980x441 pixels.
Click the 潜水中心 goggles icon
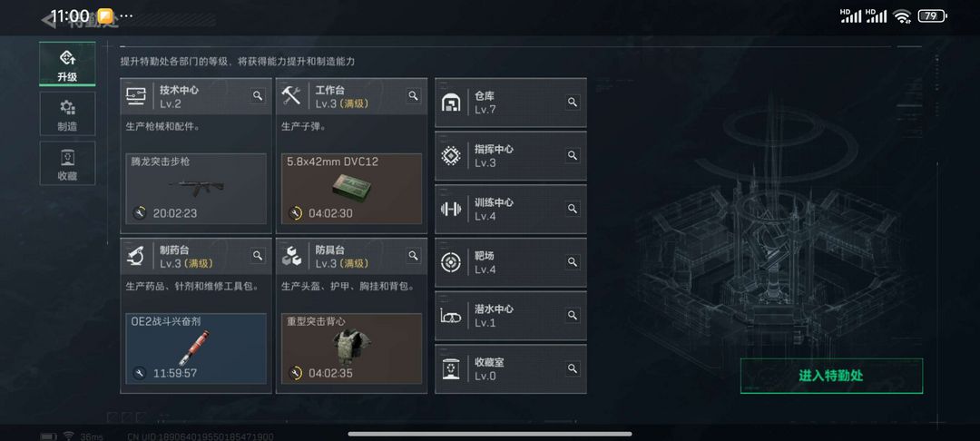451,316
